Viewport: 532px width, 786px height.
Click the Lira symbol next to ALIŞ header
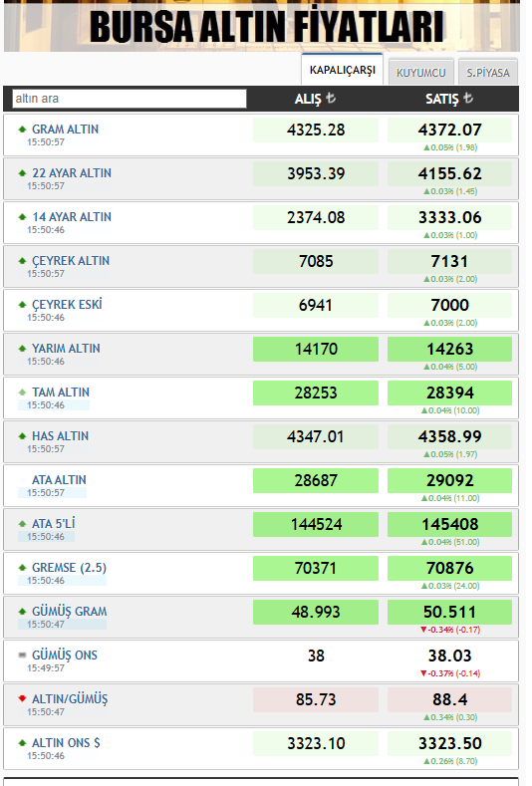331,98
